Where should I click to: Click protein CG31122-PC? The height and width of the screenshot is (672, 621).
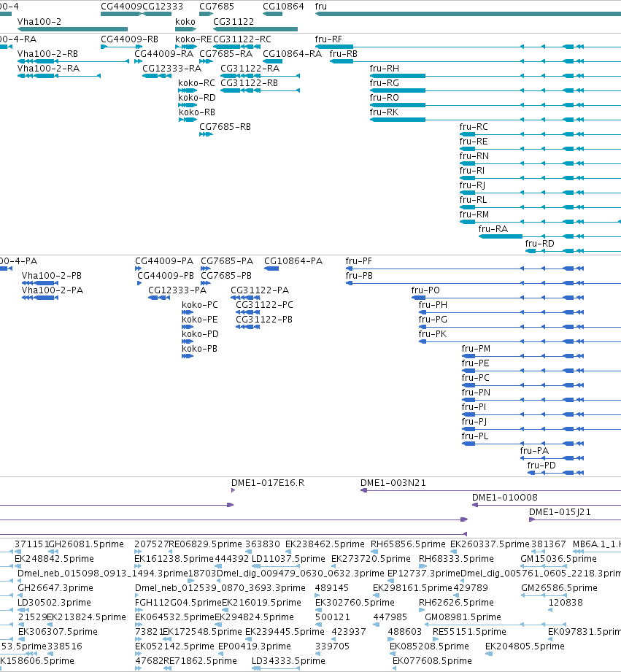point(264,305)
